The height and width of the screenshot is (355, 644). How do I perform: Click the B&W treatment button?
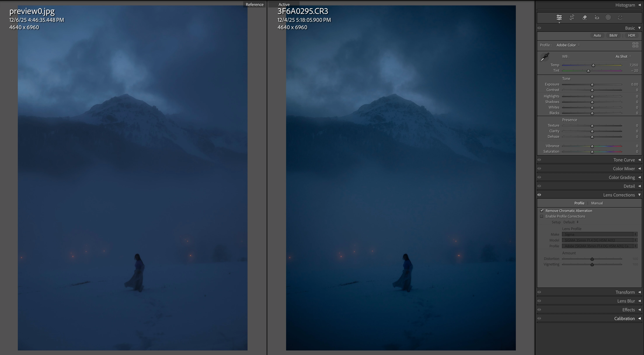coord(613,35)
